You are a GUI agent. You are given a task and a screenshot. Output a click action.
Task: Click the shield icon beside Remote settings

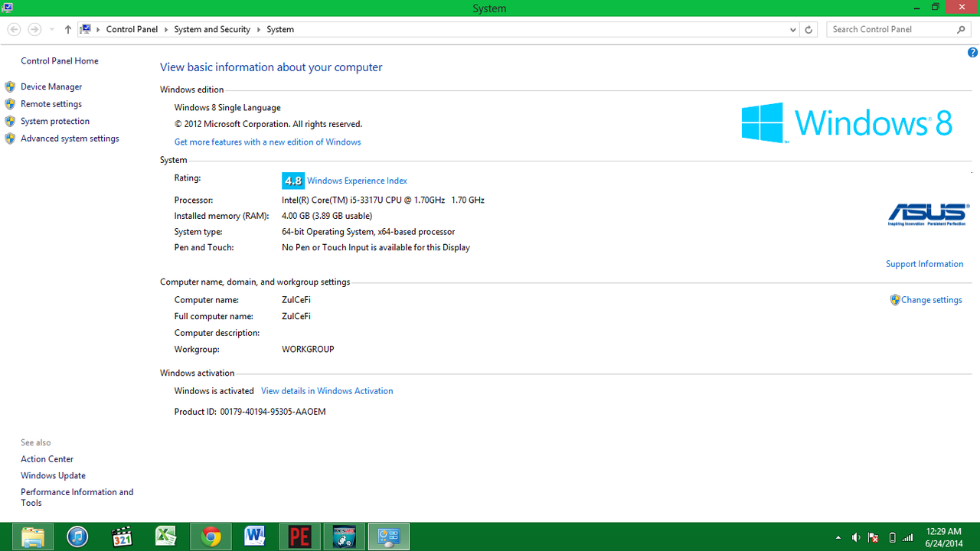10,104
